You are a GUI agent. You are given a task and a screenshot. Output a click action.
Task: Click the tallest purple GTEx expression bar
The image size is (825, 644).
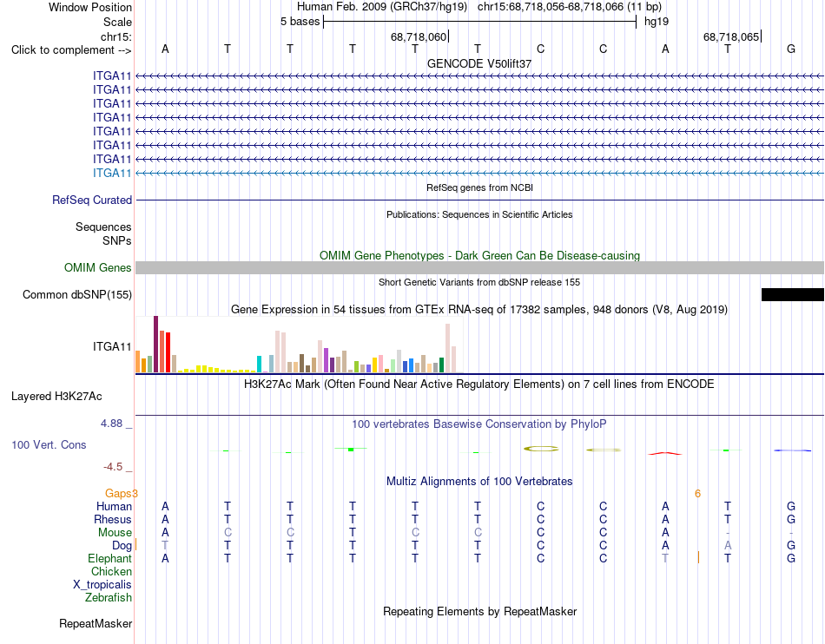click(155, 344)
